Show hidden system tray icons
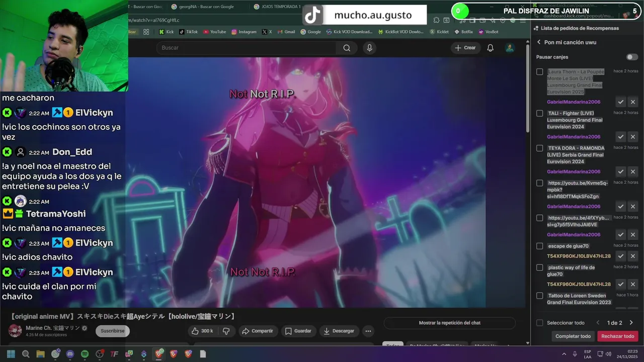The height and width of the screenshot is (362, 644). 564,354
